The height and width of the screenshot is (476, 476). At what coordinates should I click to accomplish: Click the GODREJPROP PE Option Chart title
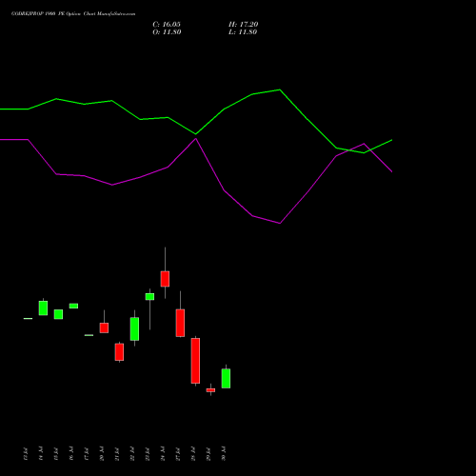pos(73,14)
